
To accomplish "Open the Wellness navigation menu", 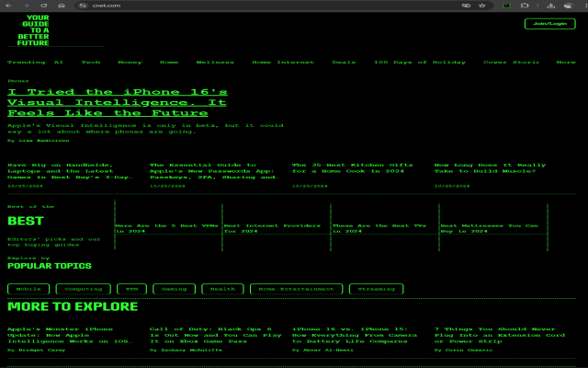I will coord(215,62).
